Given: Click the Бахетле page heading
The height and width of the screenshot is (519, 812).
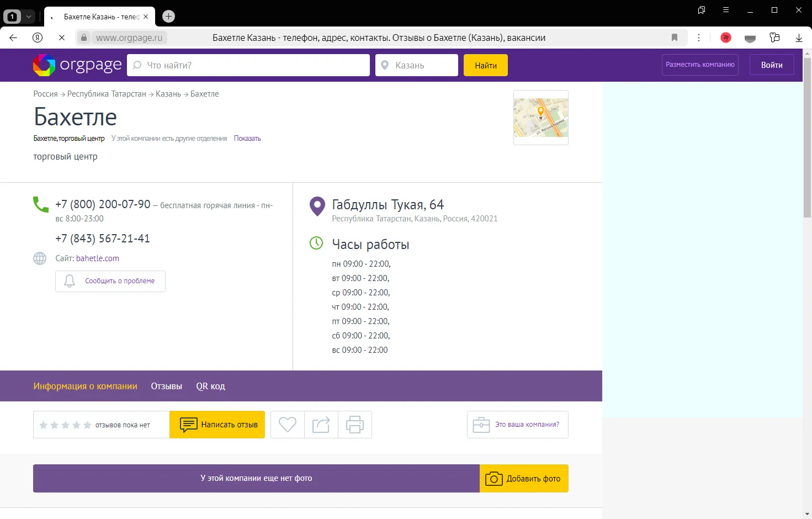Looking at the screenshot, I should point(75,117).
